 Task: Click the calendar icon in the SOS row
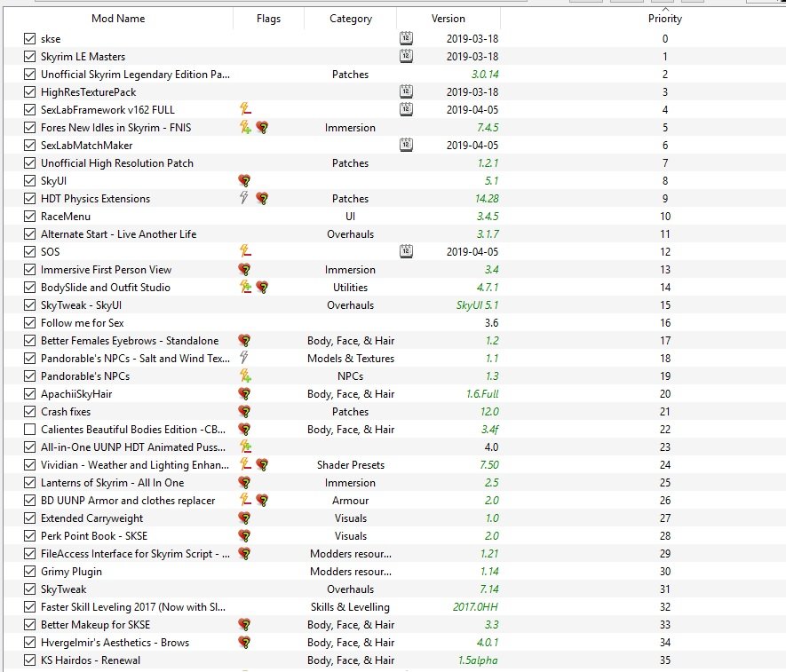click(x=406, y=251)
